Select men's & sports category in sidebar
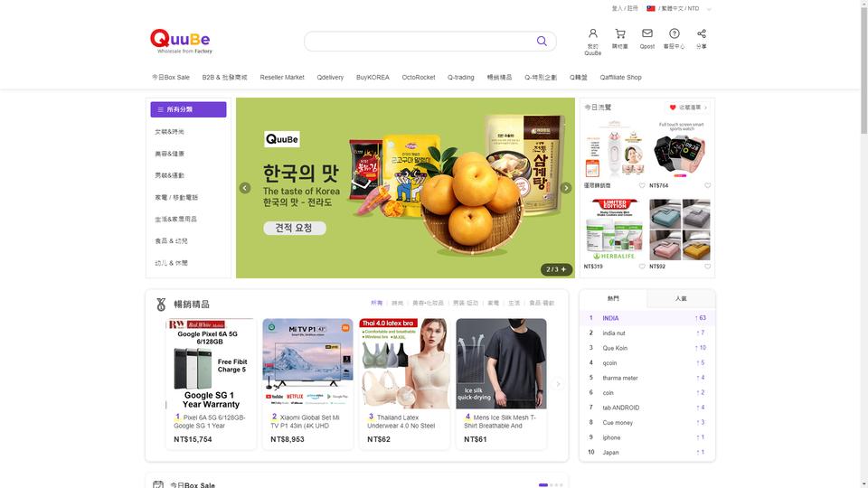 coord(169,175)
